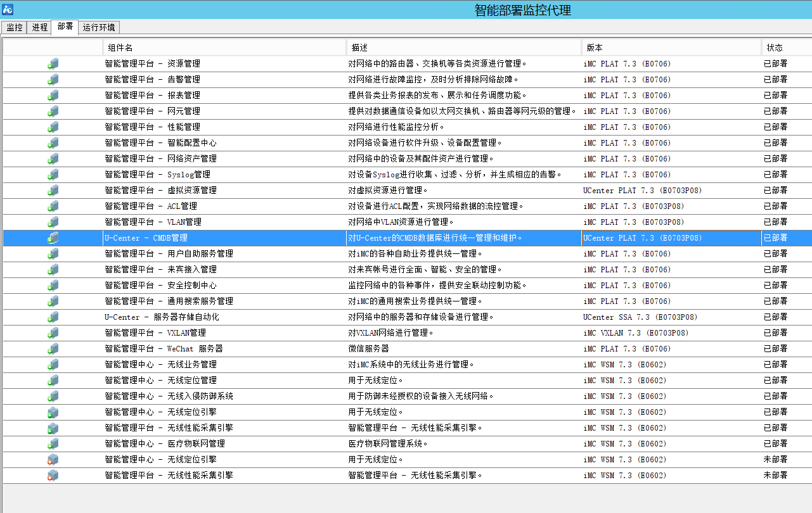
Task: Click the '微信服务器' description cell
Action: click(368, 348)
